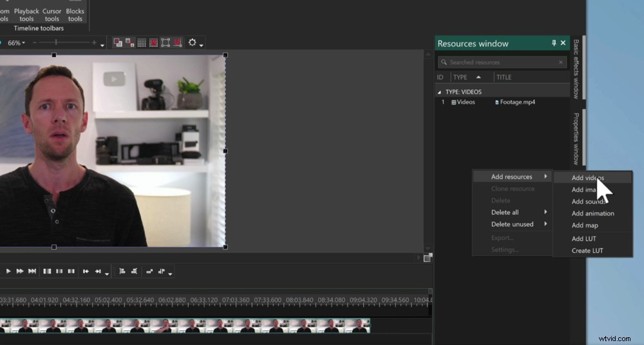Click the magnifier icon in the resources search box
Image resolution: width=644 pixels, height=345 pixels.
444,62
